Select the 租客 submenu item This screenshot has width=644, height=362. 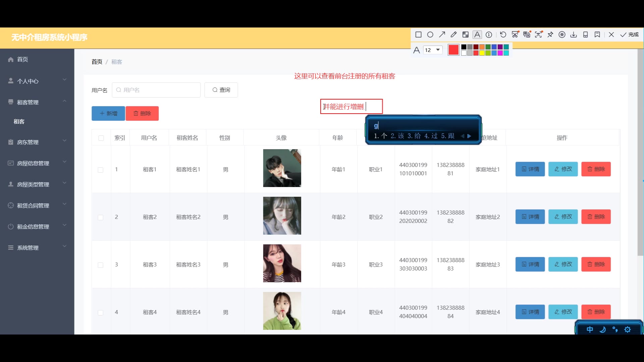(x=19, y=122)
